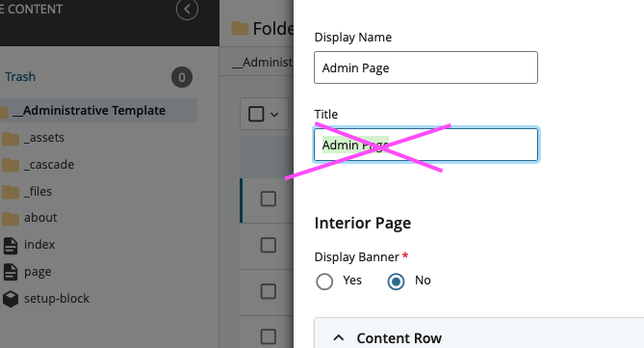Click the _cascade folder icon
This screenshot has width=644, height=348.
pos(11,166)
